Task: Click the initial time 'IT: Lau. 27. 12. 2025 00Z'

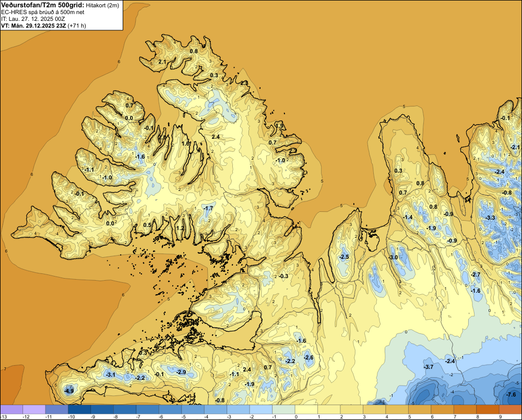Action: [x=33, y=19]
